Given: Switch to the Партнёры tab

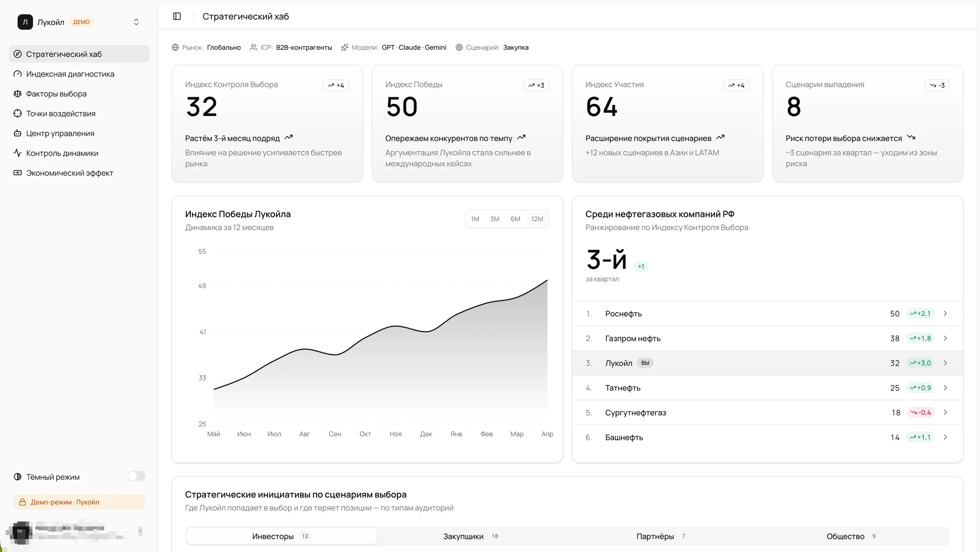Looking at the screenshot, I should [x=661, y=536].
